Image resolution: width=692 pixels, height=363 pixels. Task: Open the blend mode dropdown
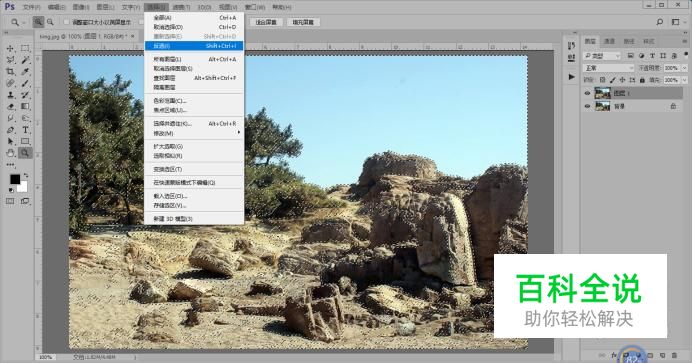(x=609, y=68)
